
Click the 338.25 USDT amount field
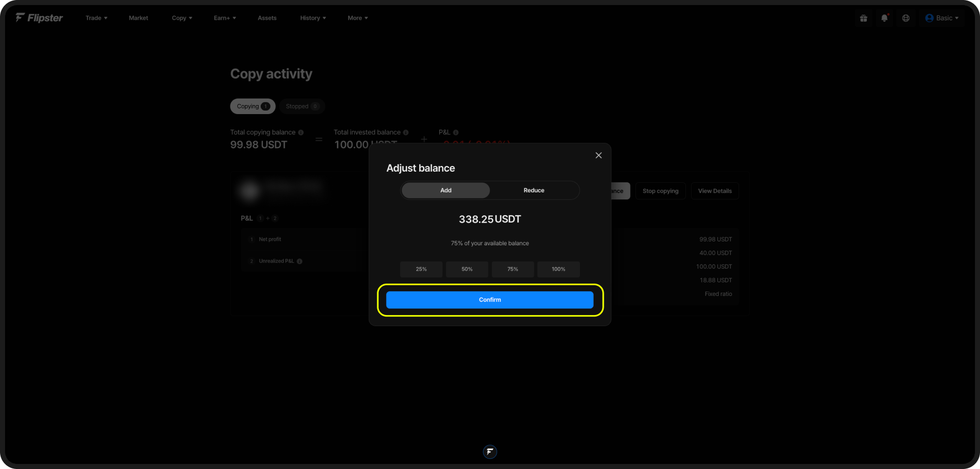(490, 219)
